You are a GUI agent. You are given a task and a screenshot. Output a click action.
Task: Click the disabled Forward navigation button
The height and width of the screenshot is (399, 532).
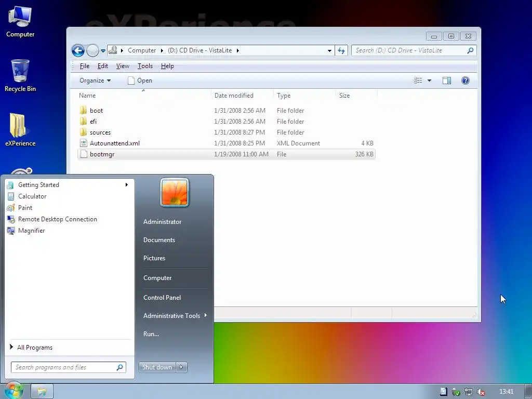click(92, 50)
